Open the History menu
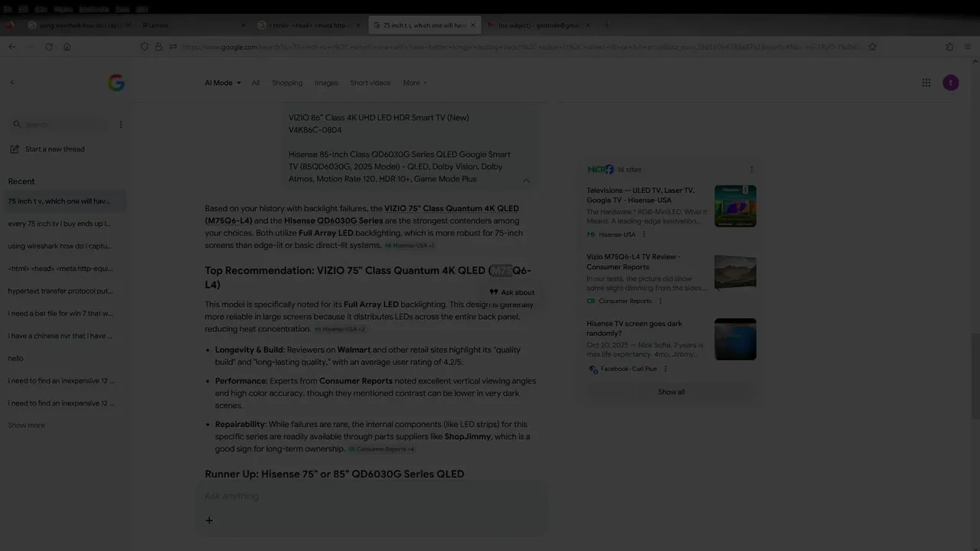Viewport: 980px width, 551px height. pos(64,8)
